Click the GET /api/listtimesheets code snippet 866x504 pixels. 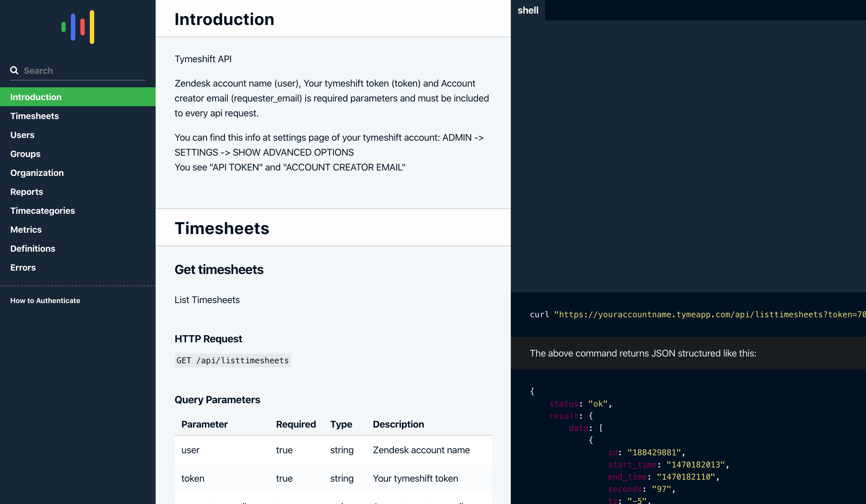pos(233,360)
